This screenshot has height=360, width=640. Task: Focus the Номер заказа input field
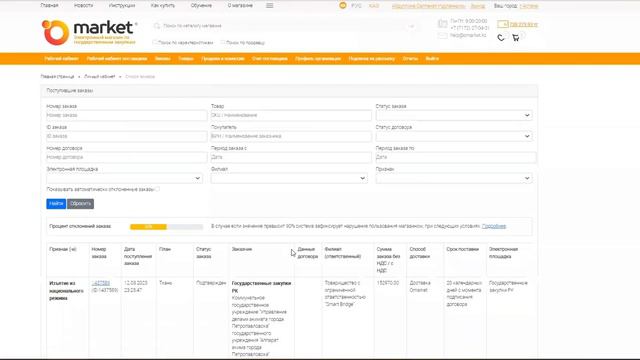click(126, 115)
